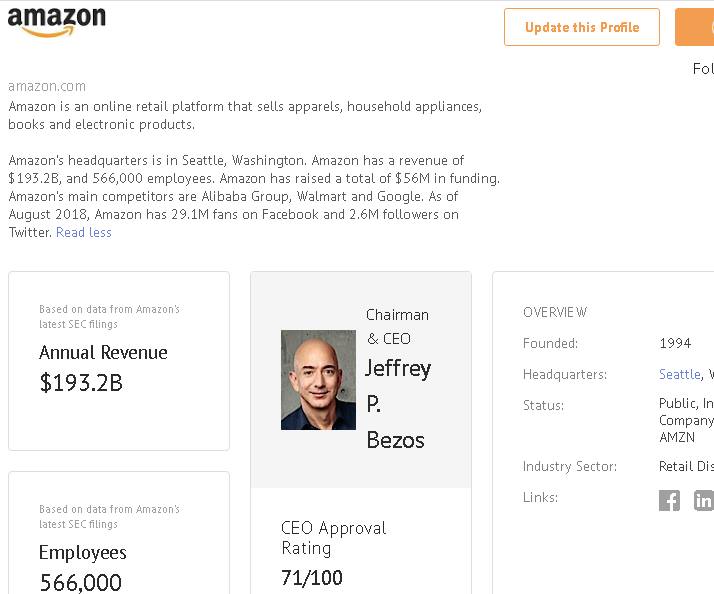Click the Jeffrey P. Bezos name
The image size is (714, 594).
[397, 404]
